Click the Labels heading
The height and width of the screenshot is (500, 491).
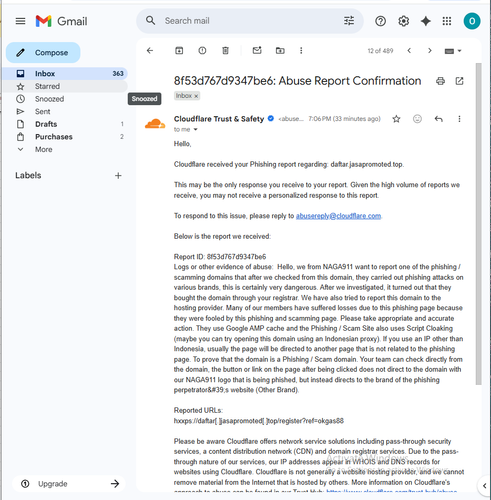(28, 175)
